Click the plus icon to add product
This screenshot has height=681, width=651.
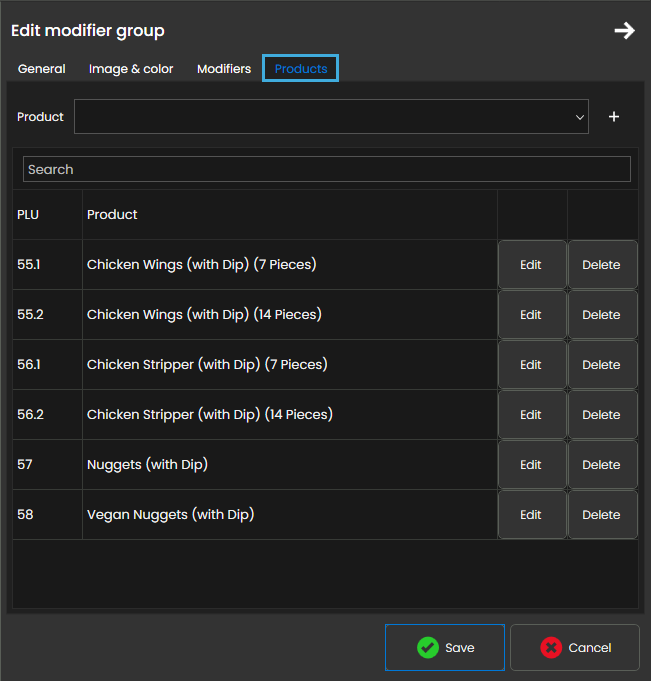click(x=614, y=117)
